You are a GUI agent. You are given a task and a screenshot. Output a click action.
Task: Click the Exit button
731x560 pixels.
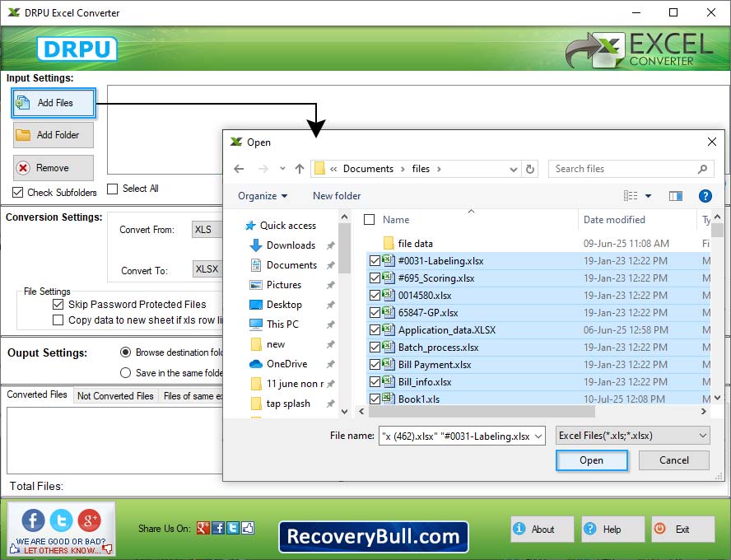[683, 530]
